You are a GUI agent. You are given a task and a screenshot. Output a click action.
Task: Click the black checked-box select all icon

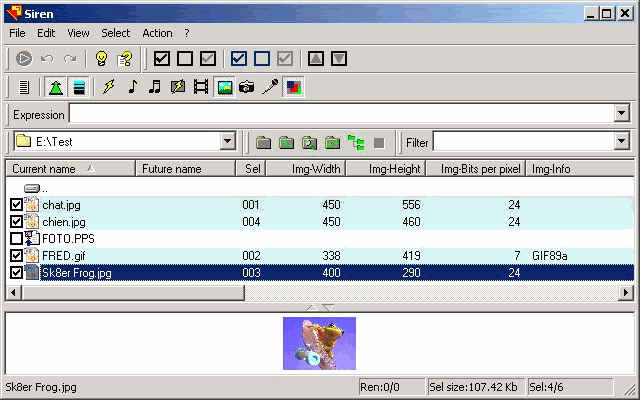[162, 59]
